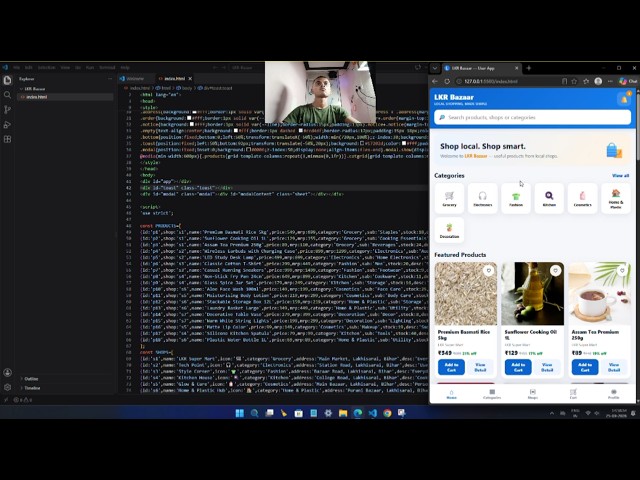Click the browser address bar
This screenshot has height=480, width=640.
(506, 81)
